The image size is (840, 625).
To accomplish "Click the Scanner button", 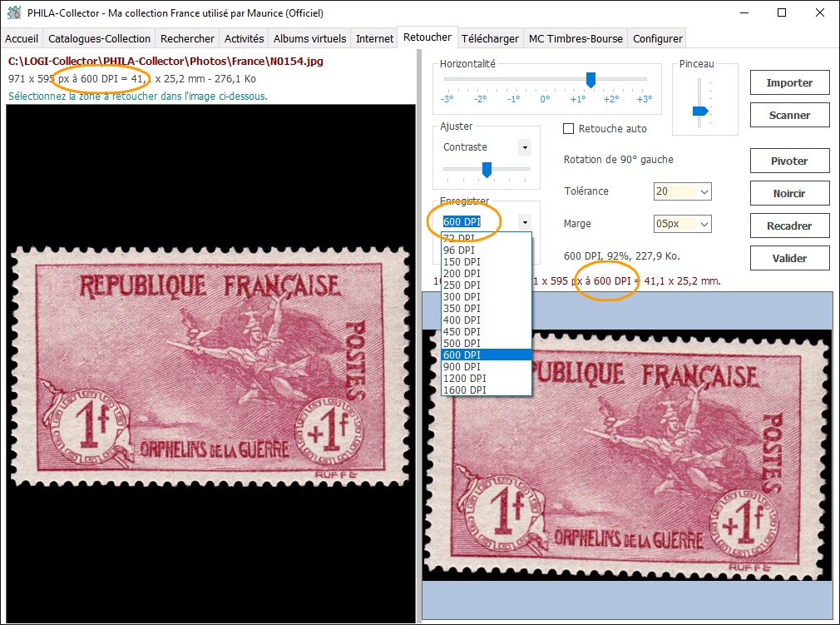I will coord(789,115).
